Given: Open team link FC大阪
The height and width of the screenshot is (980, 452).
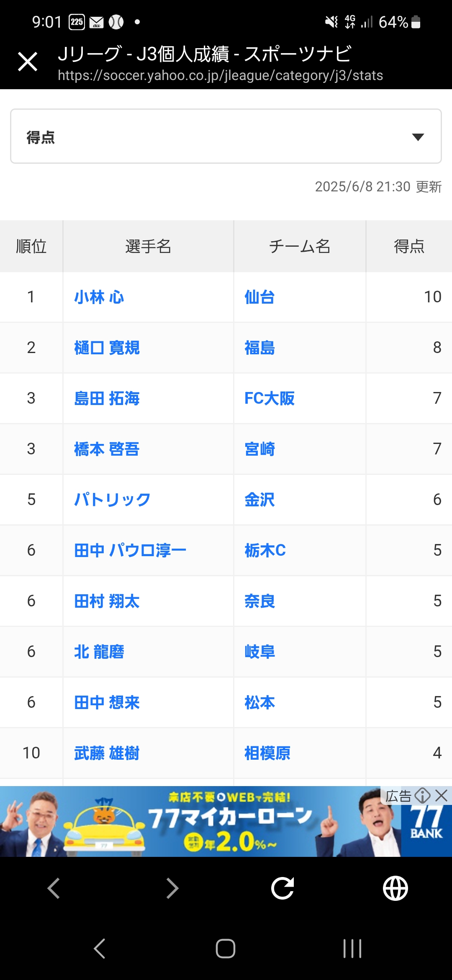Looking at the screenshot, I should tap(270, 398).
